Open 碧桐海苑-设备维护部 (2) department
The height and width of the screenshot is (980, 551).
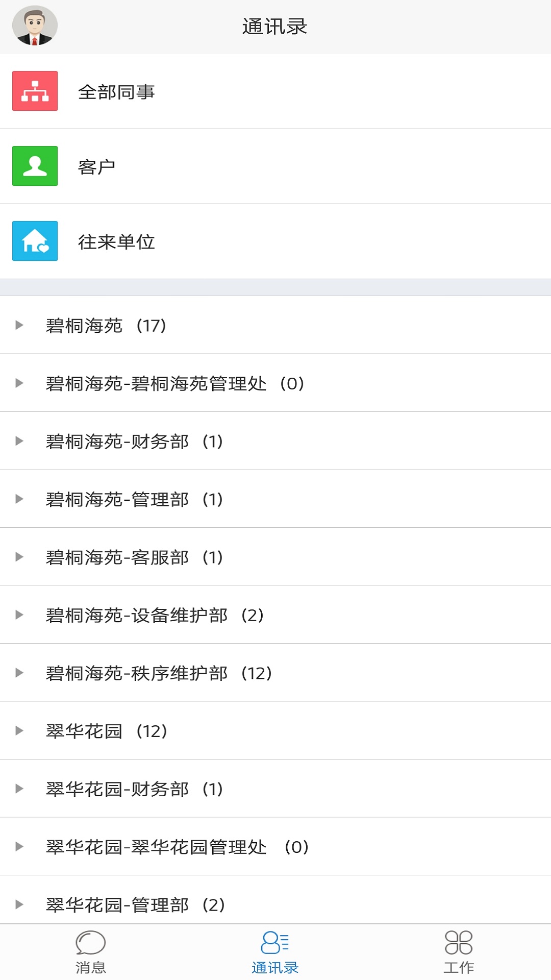pyautogui.click(x=155, y=615)
